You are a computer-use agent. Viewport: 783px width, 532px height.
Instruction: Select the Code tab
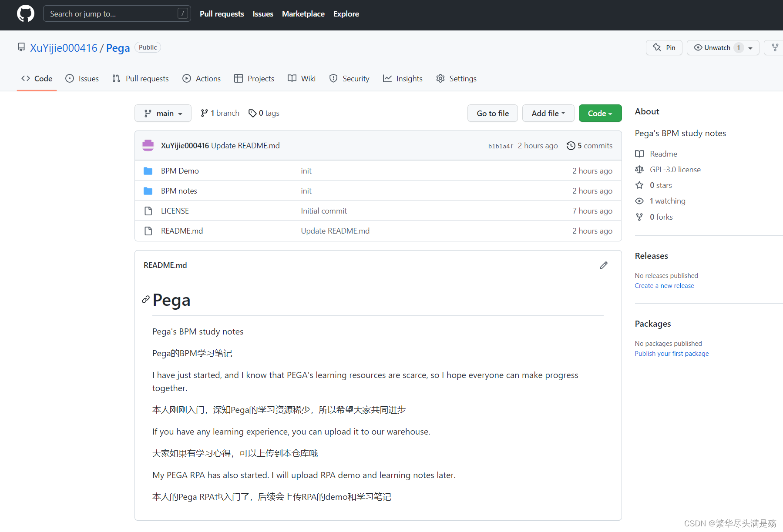[37, 79]
